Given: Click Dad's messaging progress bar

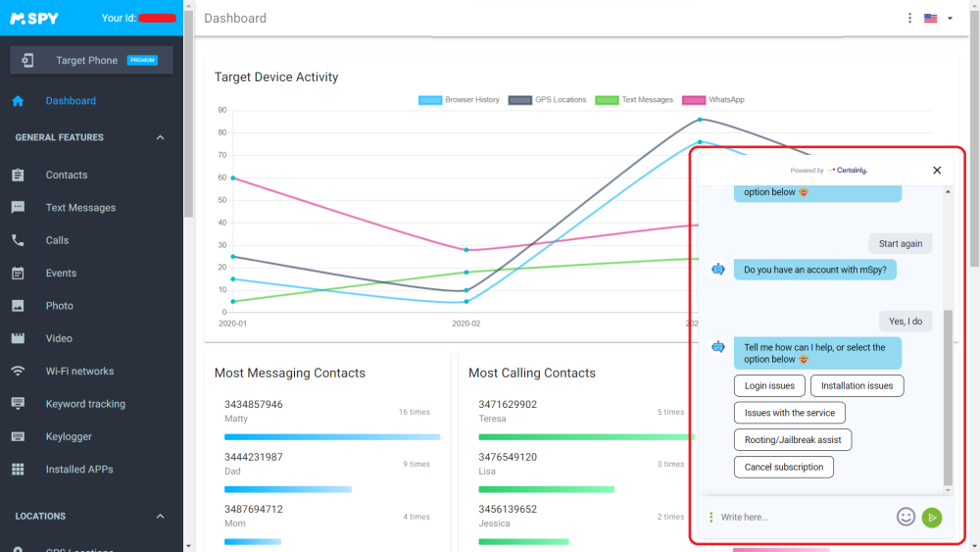Looking at the screenshot, I should (x=288, y=489).
